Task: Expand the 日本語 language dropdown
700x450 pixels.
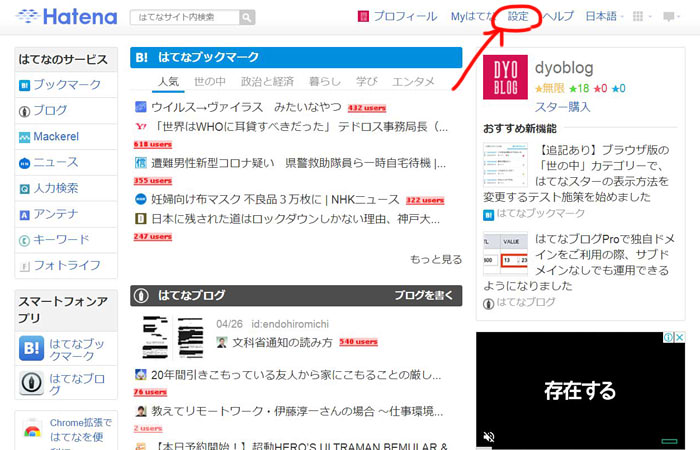Action: (604, 17)
